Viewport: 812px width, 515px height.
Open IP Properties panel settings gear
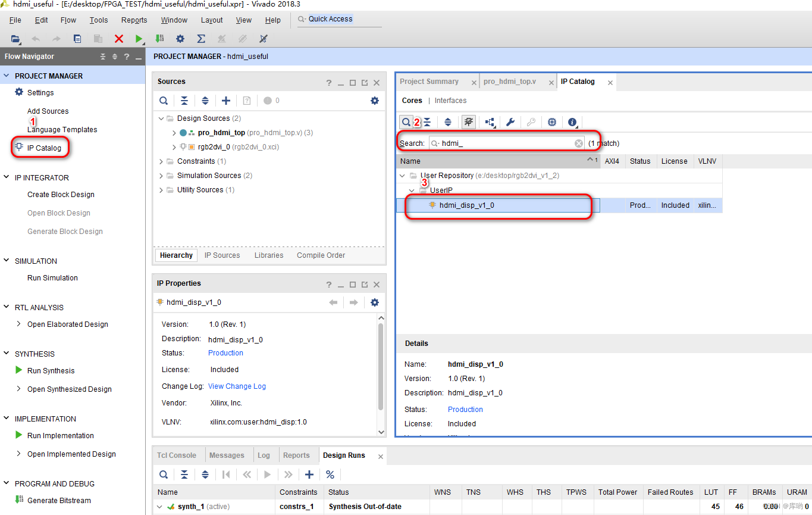375,302
